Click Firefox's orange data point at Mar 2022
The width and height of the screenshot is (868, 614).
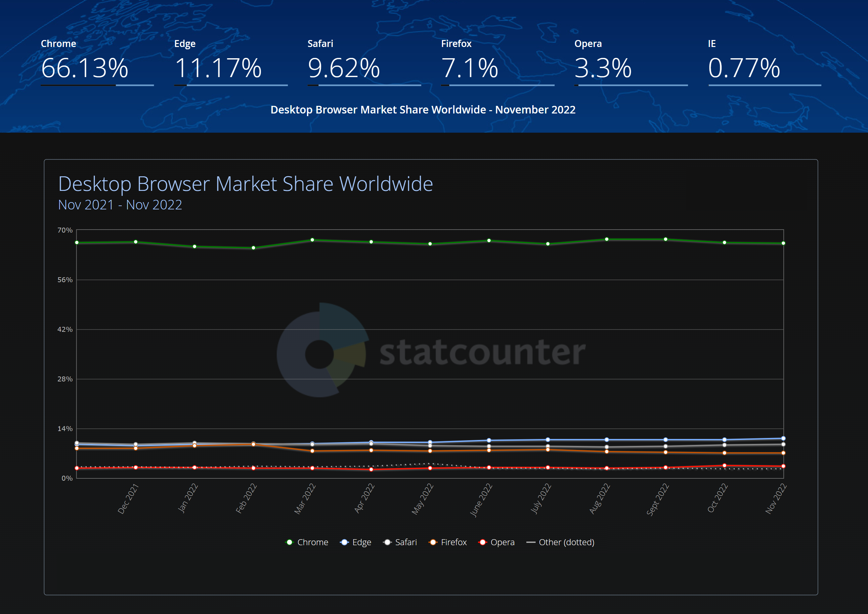pos(312,451)
